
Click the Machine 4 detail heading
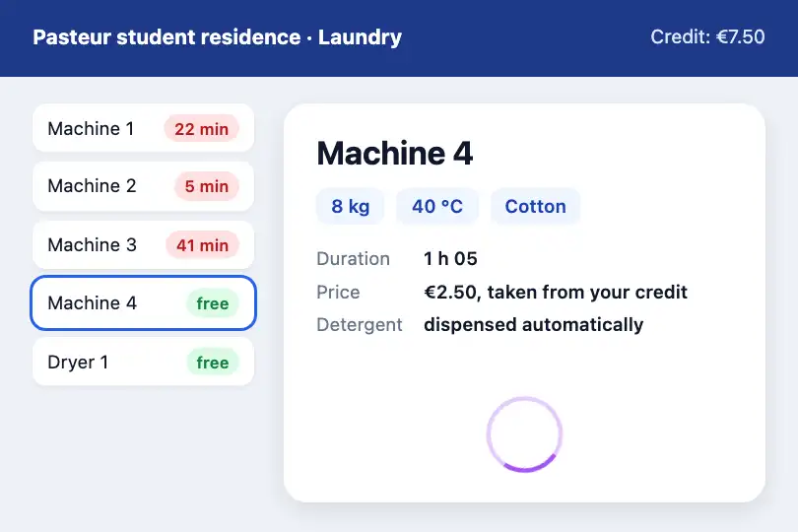[x=395, y=153]
